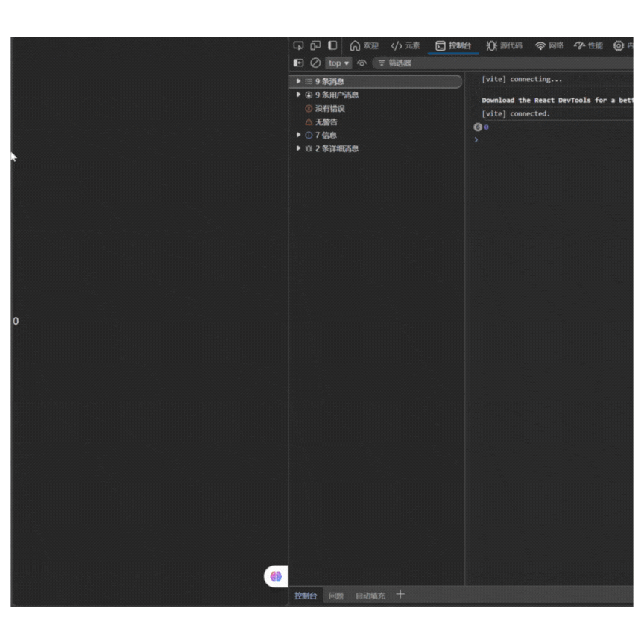Click the dock side panel icon
Viewport: 644px width, 644px height.
coord(332,45)
